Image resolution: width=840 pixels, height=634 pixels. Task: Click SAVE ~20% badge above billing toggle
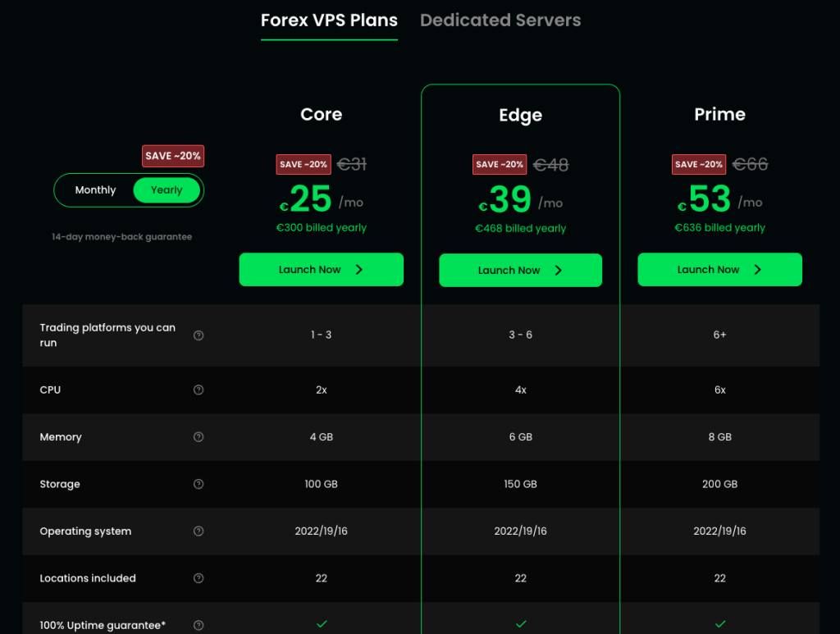[172, 156]
